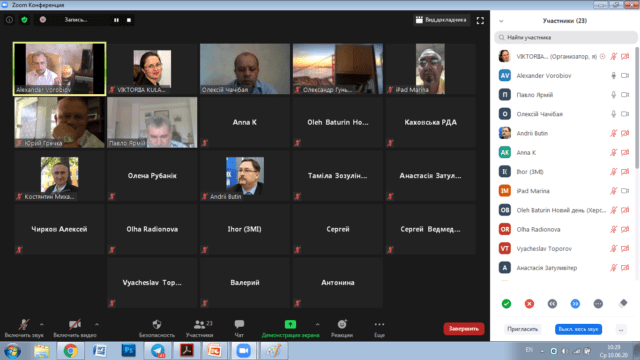The width and height of the screenshot is (640, 360).
Task: Click the Пригласить invite button
Action: [x=522, y=329]
